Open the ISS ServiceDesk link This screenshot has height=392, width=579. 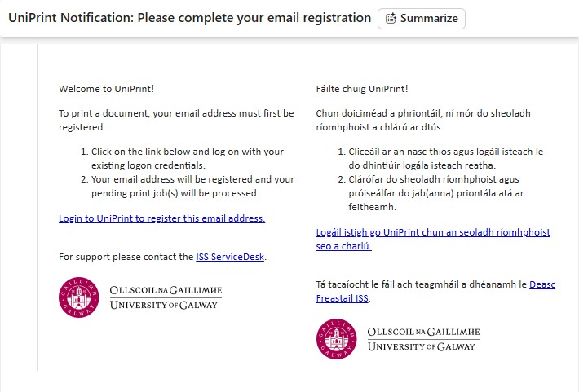pos(231,257)
